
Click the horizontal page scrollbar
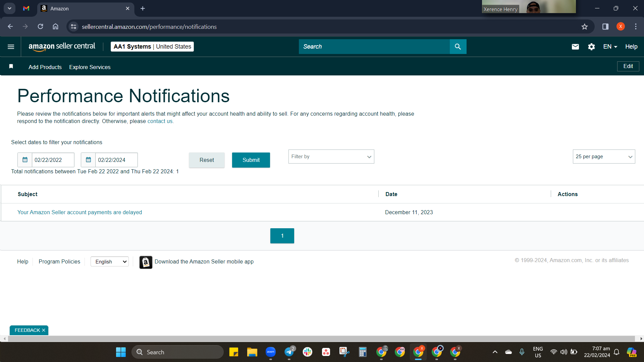point(321,339)
